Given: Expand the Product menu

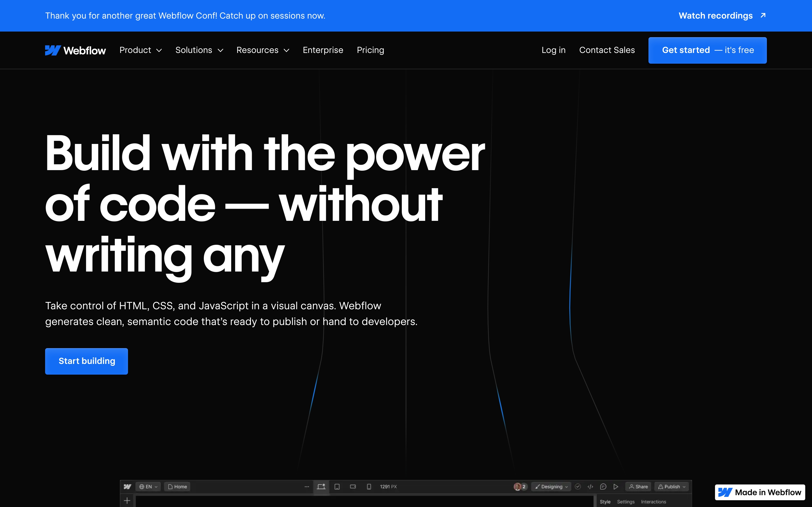Looking at the screenshot, I should click(x=141, y=50).
